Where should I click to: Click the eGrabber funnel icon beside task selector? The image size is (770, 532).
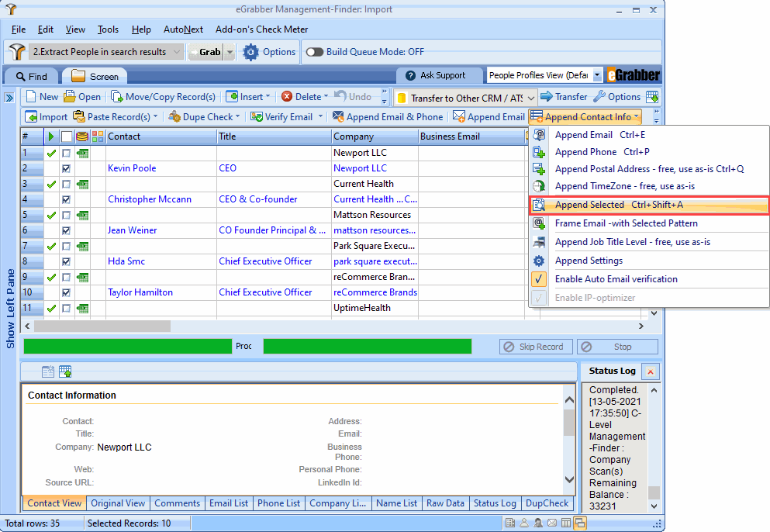[17, 52]
